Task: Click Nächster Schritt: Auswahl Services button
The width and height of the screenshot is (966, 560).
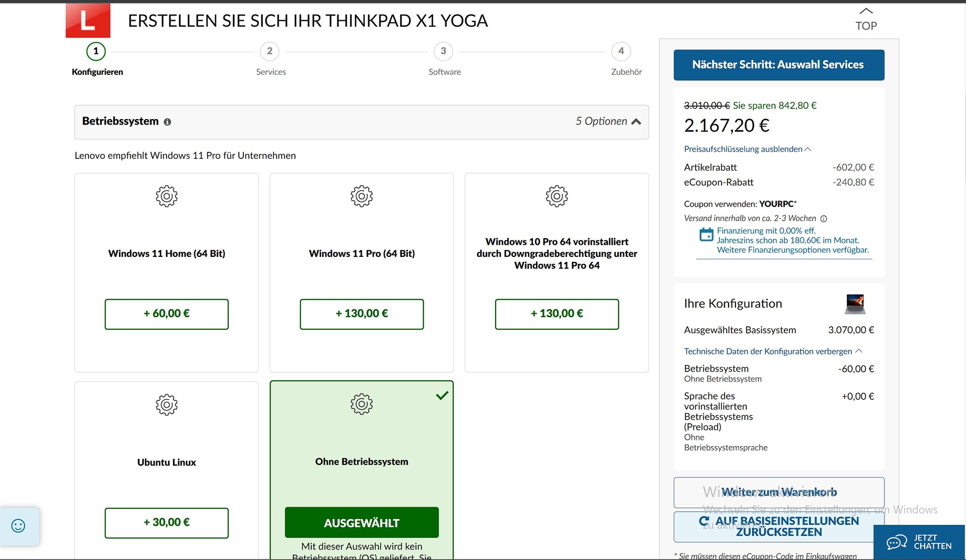Action: point(778,65)
